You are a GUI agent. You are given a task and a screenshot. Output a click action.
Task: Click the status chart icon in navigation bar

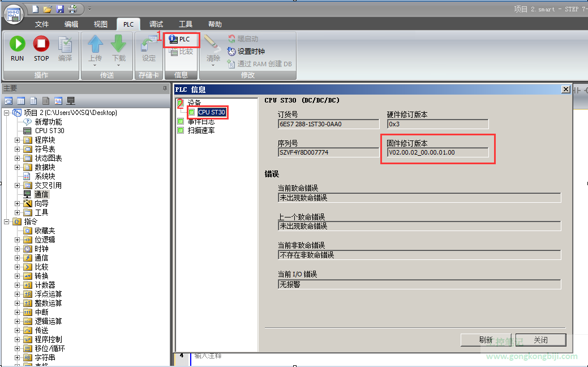click(x=21, y=101)
